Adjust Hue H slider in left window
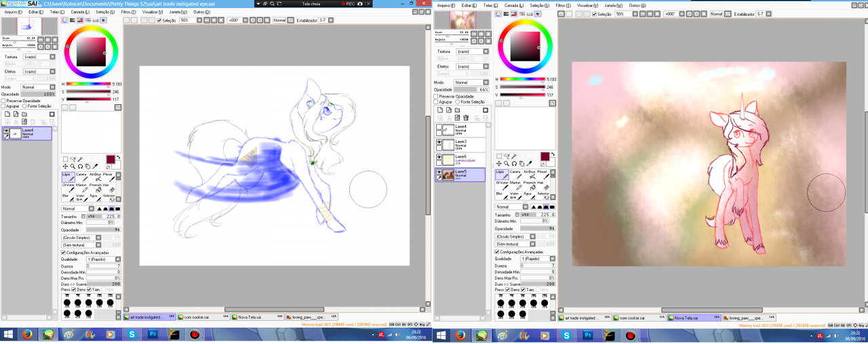This screenshot has width=868, height=344. [x=88, y=84]
